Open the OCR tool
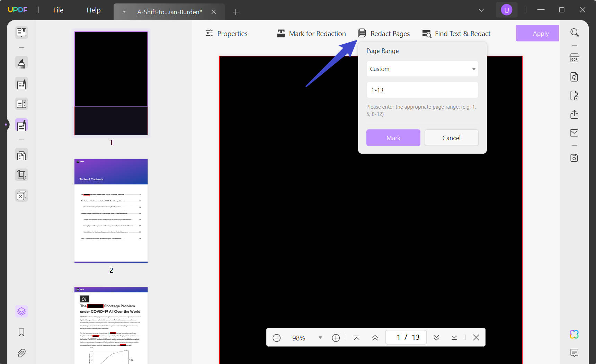This screenshot has width=596, height=364. click(x=574, y=58)
